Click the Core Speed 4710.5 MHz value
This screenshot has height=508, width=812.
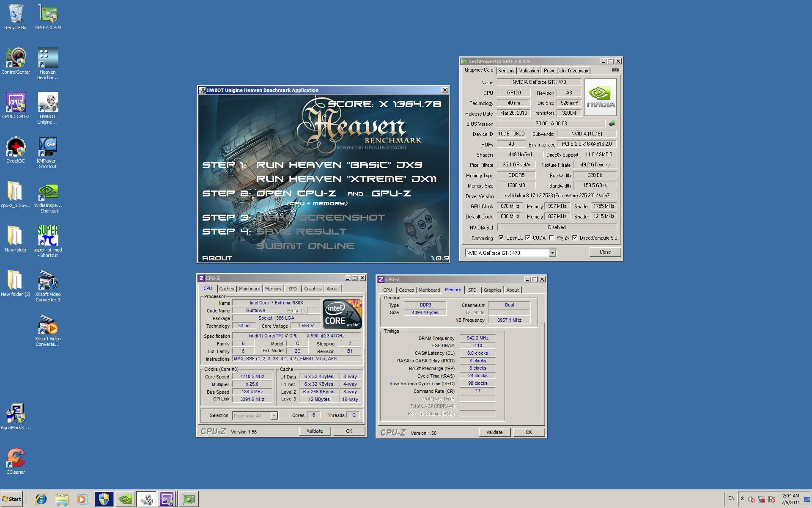252,376
